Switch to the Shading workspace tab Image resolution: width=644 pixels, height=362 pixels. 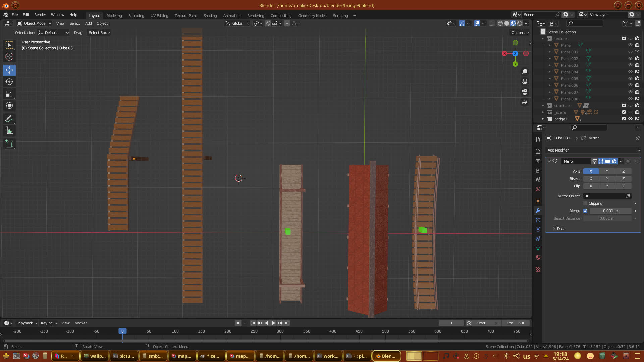point(210,16)
